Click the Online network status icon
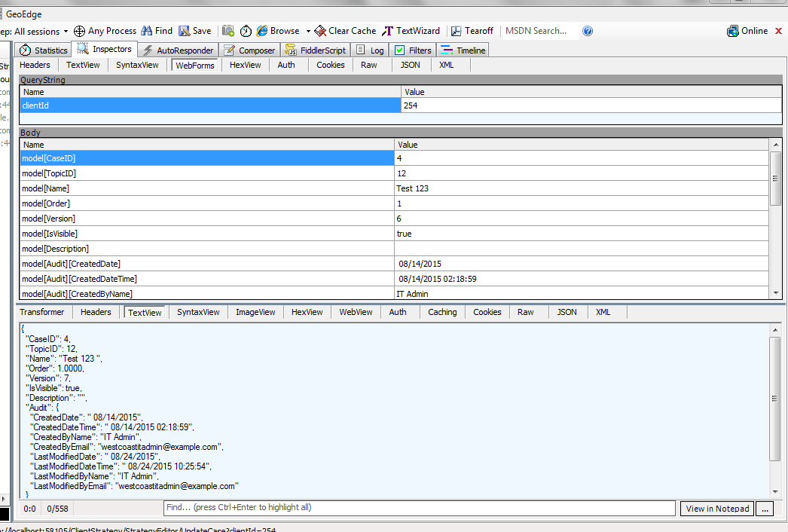The width and height of the screenshot is (788, 532). [x=733, y=31]
